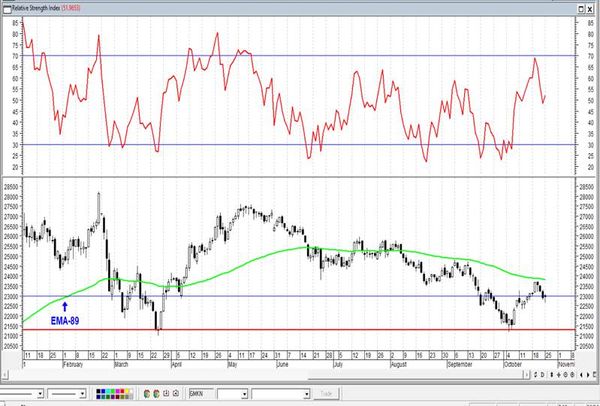Click the 'Relative Strength Index' title text
The height and width of the screenshot is (406, 600).
[x=36, y=8]
